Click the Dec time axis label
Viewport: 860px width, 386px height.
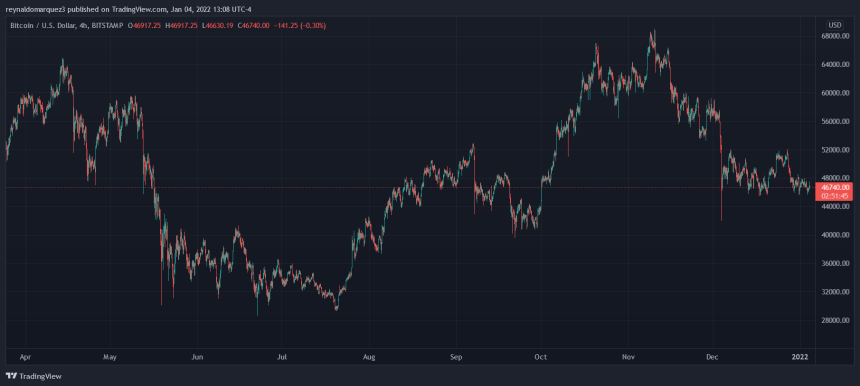point(712,357)
